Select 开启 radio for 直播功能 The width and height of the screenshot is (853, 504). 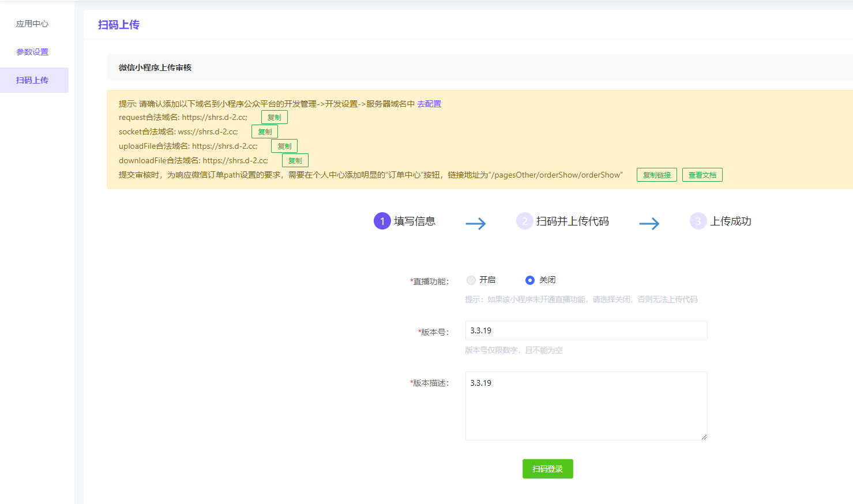(x=471, y=280)
